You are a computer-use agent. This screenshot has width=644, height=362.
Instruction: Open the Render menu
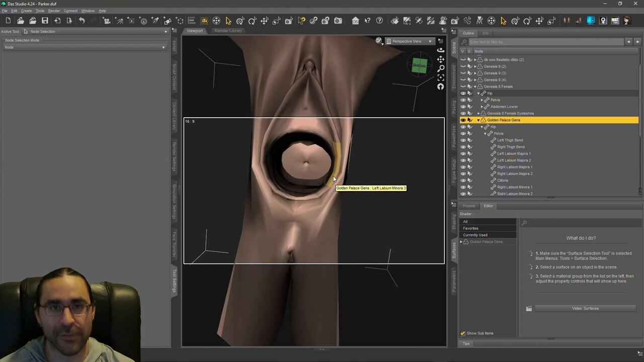[x=54, y=11]
